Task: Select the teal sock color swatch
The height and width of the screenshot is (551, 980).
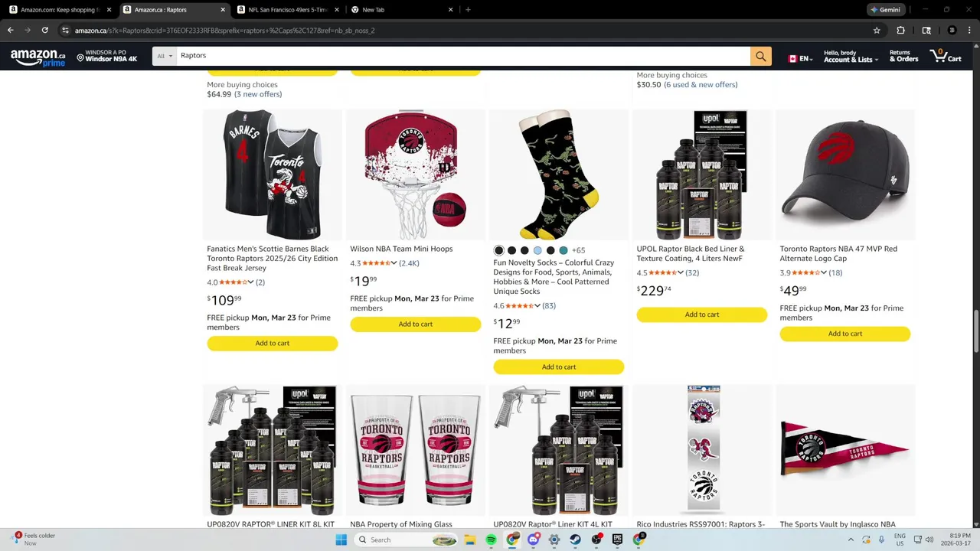Action: tap(563, 250)
